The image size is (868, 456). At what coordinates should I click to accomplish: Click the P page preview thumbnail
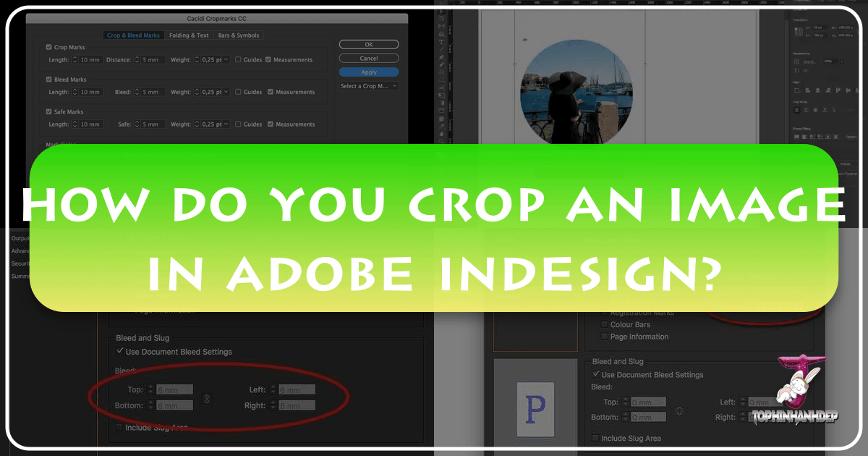pyautogui.click(x=535, y=408)
